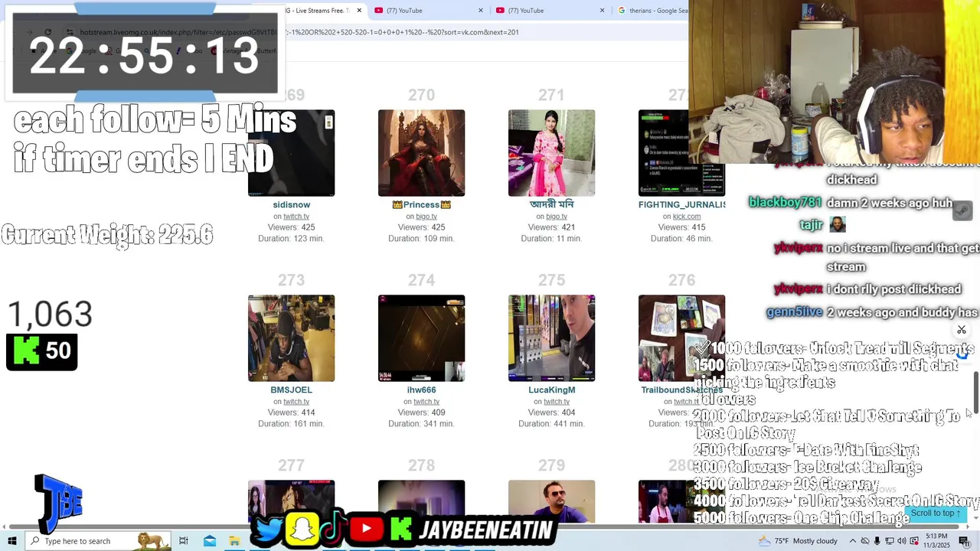Visit bigo.tv link under Princess
Viewport: 980px width, 551px height.
[426, 217]
